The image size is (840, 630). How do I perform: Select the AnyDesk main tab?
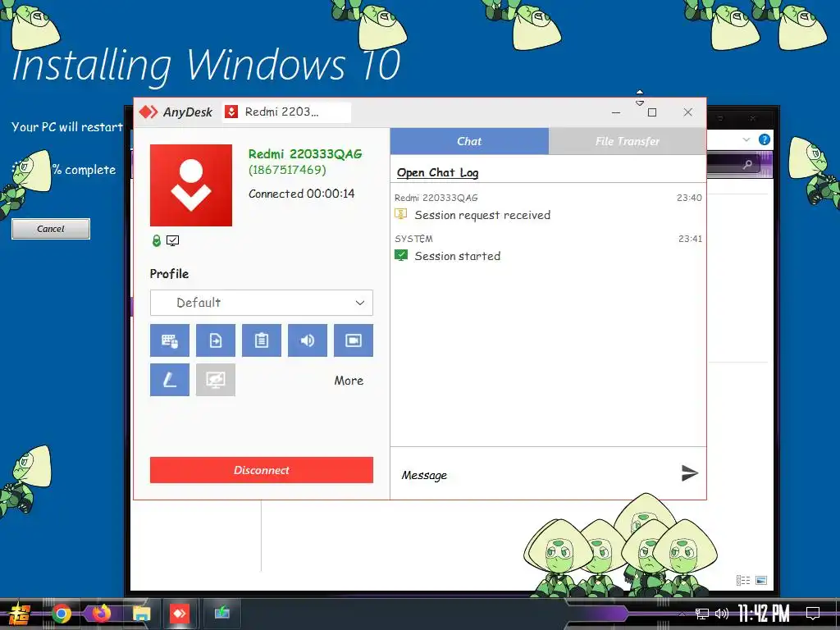(176, 112)
